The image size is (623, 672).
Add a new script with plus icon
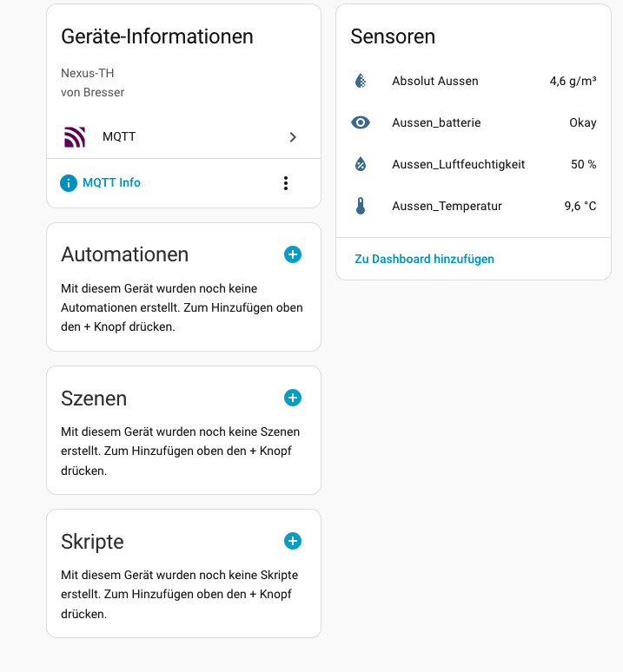click(293, 541)
